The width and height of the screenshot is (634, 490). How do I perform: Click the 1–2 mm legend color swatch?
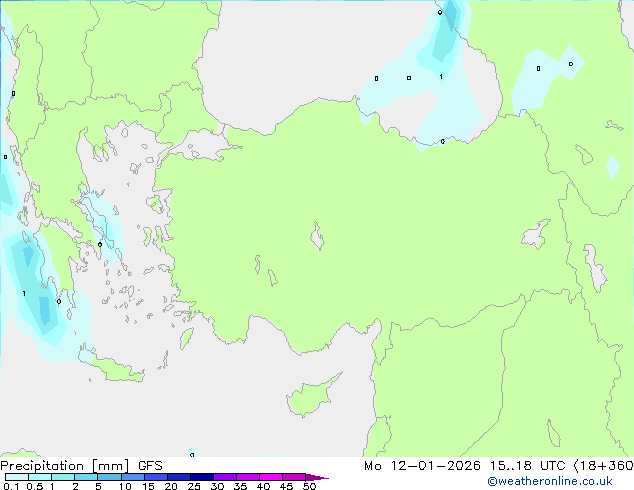click(63, 477)
